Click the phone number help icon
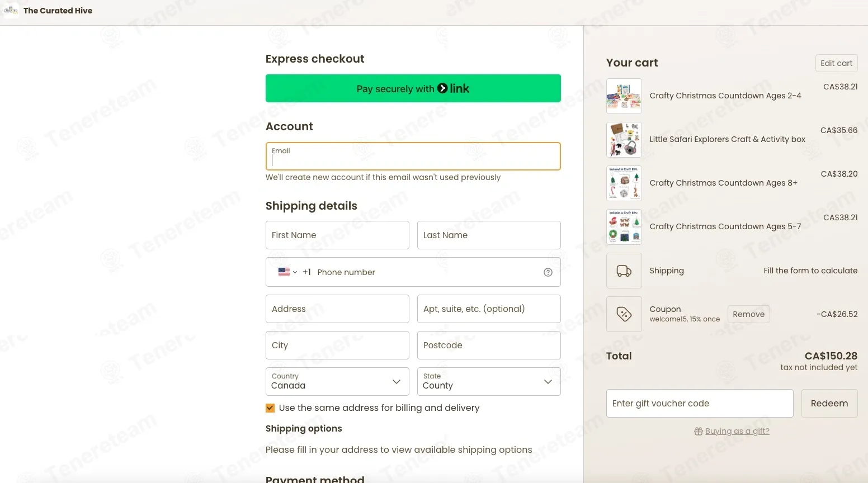The height and width of the screenshot is (483, 868). [x=548, y=272]
